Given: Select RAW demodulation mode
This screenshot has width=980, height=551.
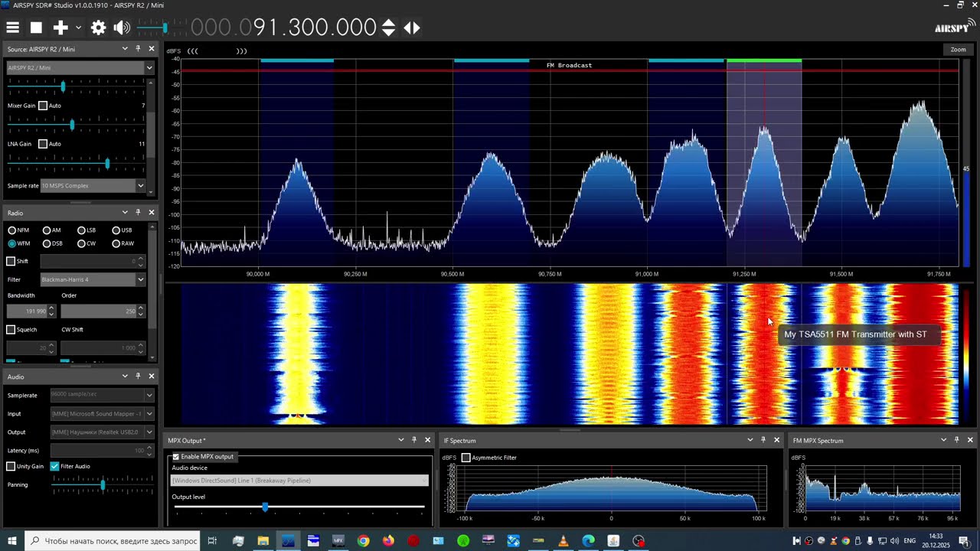Looking at the screenshot, I should 116,243.
